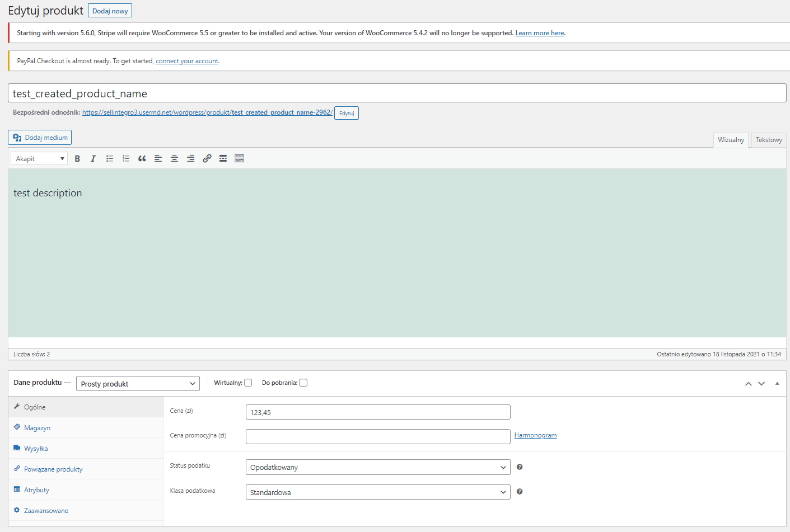The width and height of the screenshot is (790, 532).
Task: Click the product title field
Action: click(397, 93)
